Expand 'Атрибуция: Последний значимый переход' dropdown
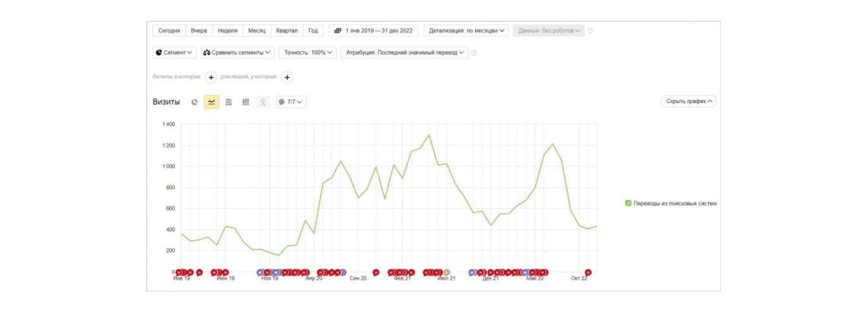Screen dimensions: 868x312 [x=404, y=52]
